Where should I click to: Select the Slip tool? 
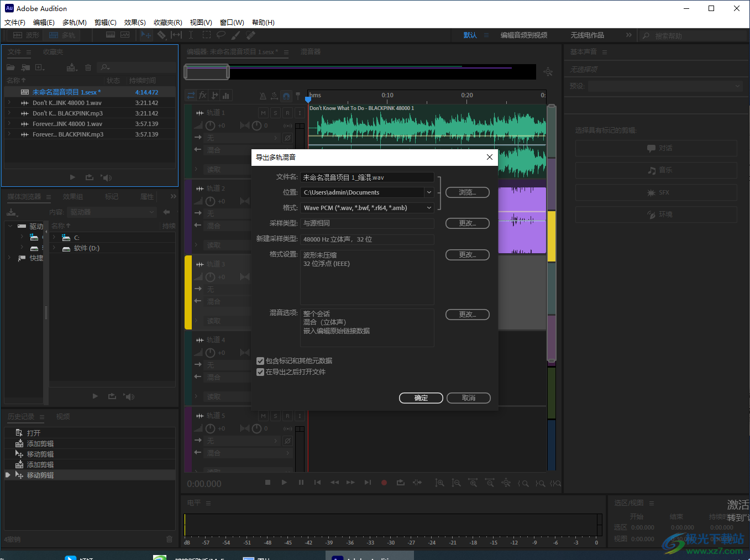[x=176, y=35]
